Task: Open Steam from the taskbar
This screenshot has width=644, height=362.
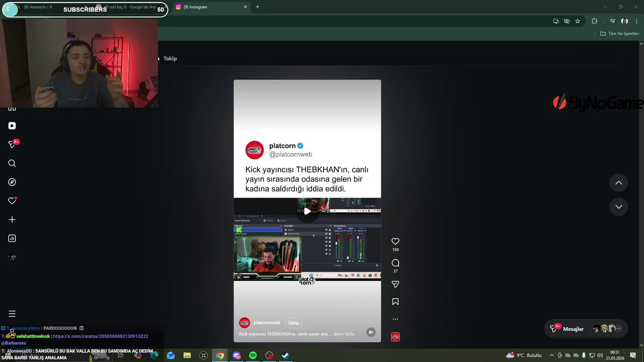Action: 285,355
